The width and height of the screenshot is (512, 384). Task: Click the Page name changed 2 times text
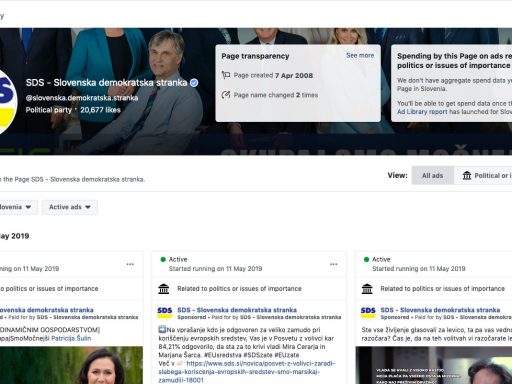(276, 95)
